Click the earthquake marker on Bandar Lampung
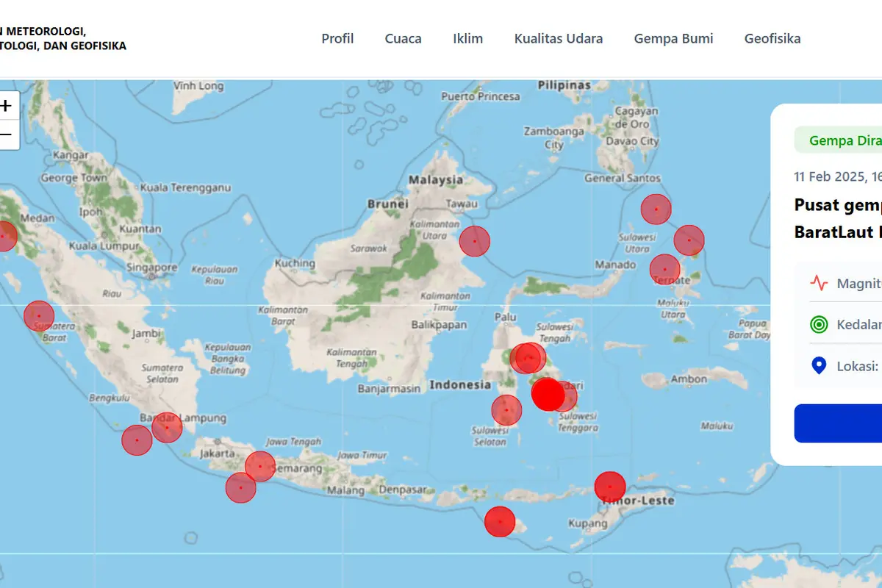Image resolution: width=882 pixels, height=588 pixels. click(167, 427)
